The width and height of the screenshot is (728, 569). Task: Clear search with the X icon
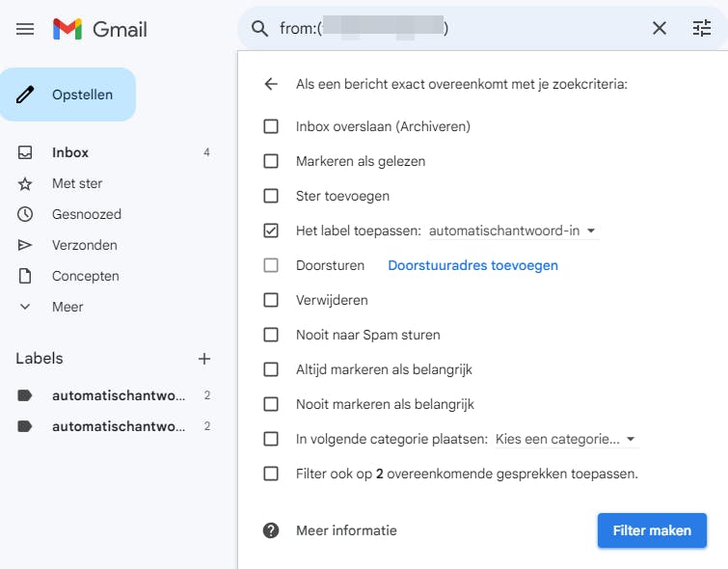[x=660, y=29]
